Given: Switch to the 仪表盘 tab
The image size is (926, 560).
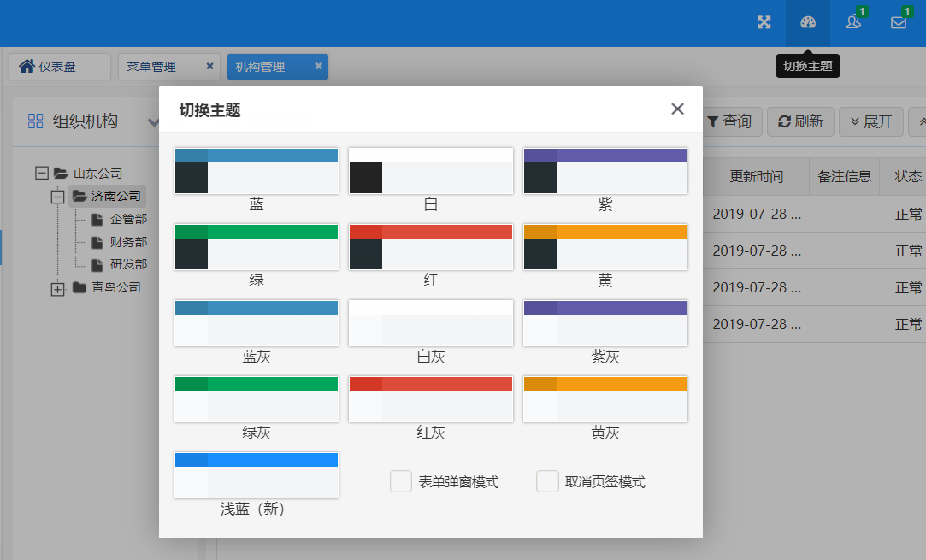Looking at the screenshot, I should (60, 67).
